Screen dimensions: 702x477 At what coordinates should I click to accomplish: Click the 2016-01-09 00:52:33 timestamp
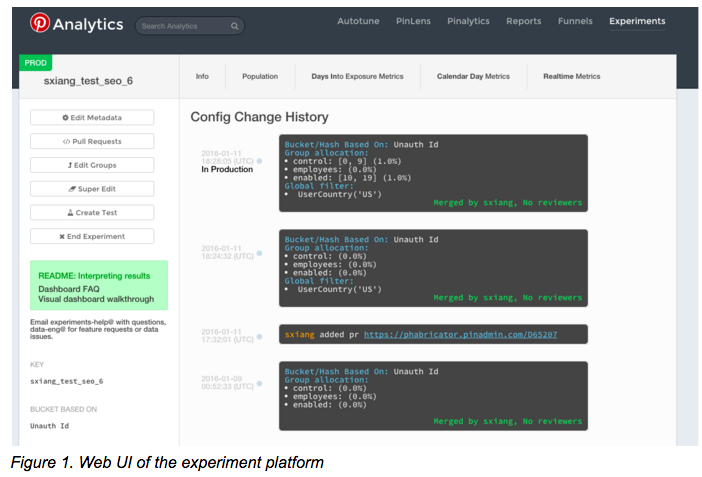coord(227,382)
